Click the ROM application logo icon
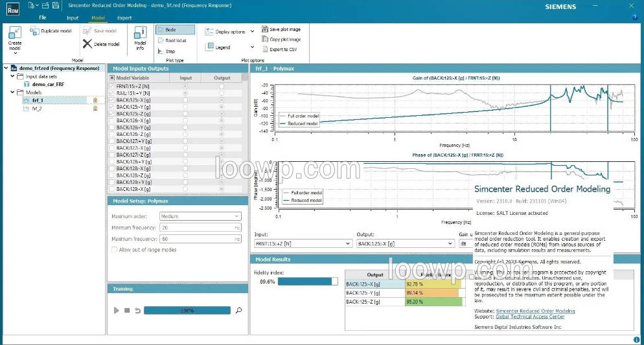The width and height of the screenshot is (644, 345). (12, 9)
